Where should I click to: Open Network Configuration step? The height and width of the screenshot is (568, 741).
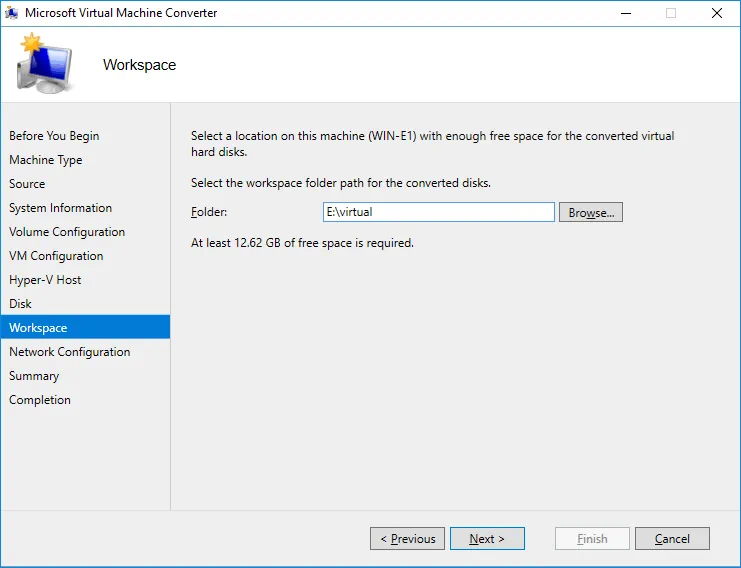click(x=69, y=352)
